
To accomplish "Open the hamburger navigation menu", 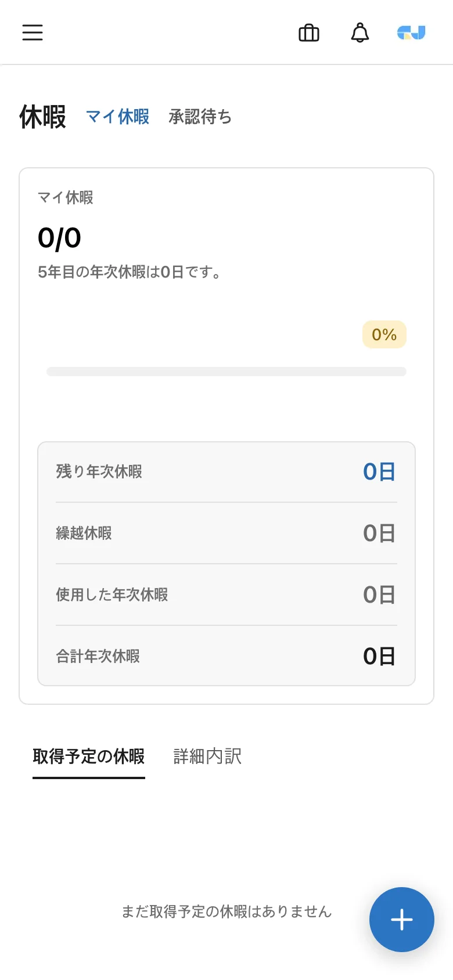I will coord(33,33).
